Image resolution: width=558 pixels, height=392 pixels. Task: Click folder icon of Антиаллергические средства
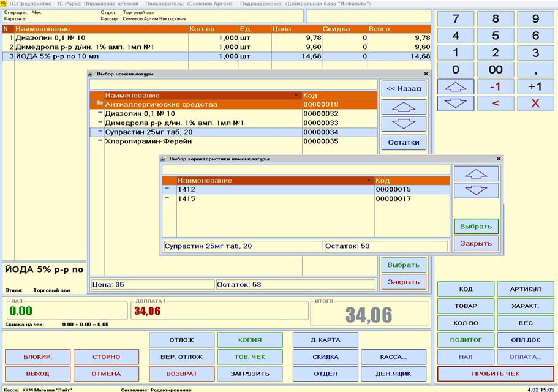[99, 104]
